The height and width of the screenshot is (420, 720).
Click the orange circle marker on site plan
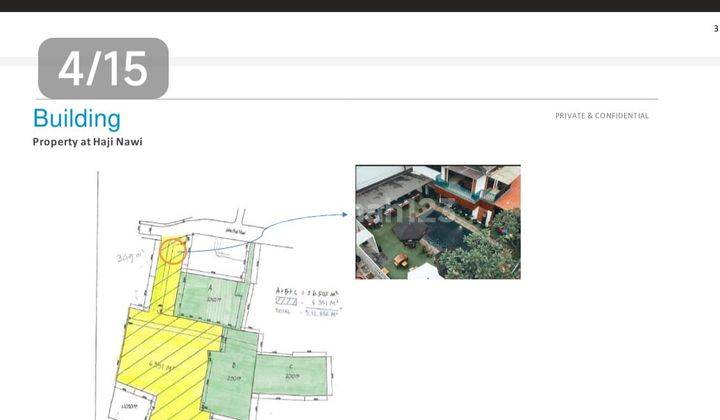pos(173,251)
